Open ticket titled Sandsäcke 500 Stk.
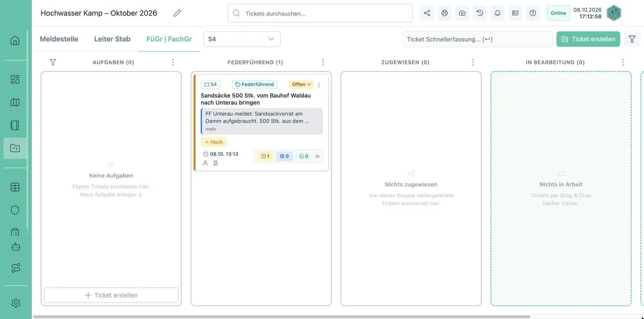 [x=256, y=99]
